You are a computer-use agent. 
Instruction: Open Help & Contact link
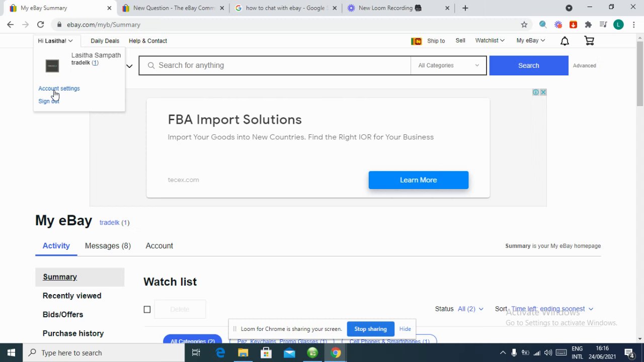tap(148, 41)
